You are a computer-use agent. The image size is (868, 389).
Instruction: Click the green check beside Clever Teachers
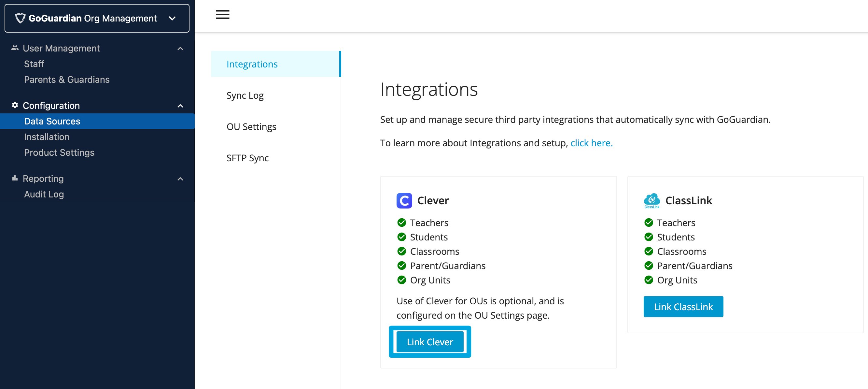pos(402,223)
